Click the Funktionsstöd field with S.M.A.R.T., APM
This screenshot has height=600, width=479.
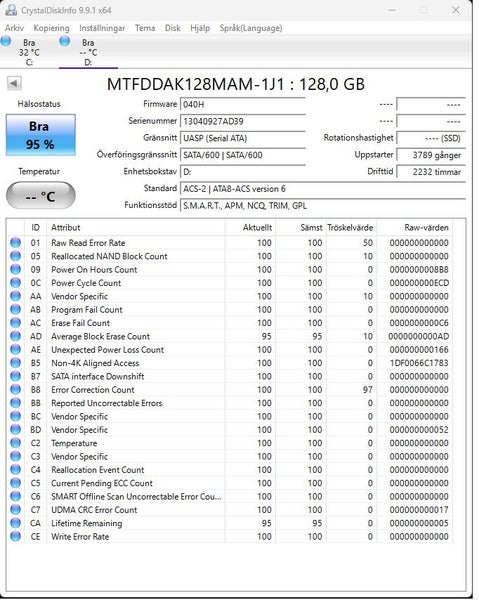(x=323, y=205)
